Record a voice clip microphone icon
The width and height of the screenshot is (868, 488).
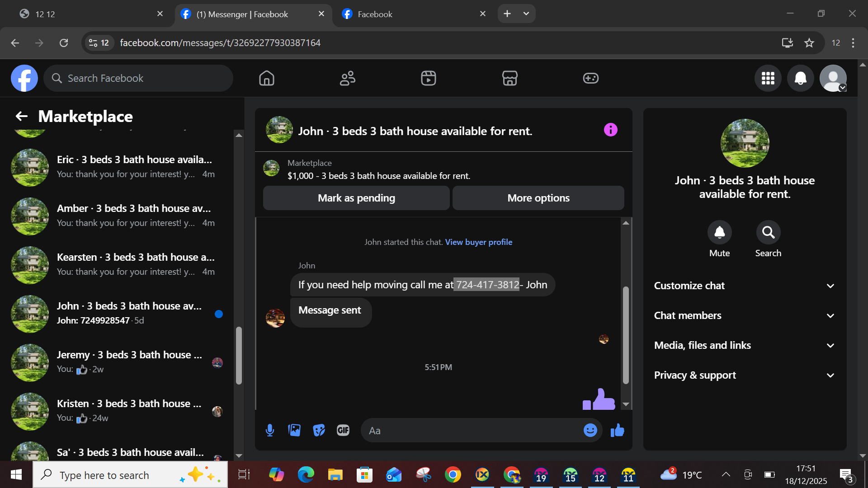tap(270, 430)
